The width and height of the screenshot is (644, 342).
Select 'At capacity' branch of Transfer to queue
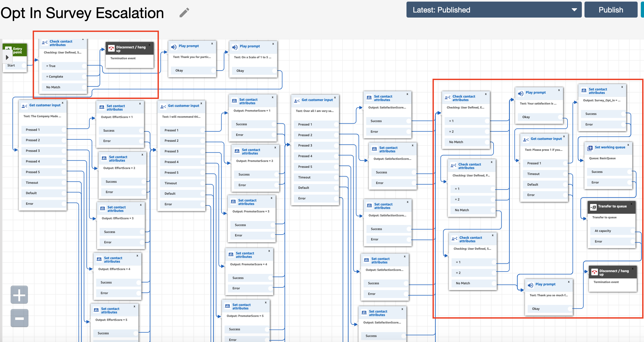tap(603, 231)
